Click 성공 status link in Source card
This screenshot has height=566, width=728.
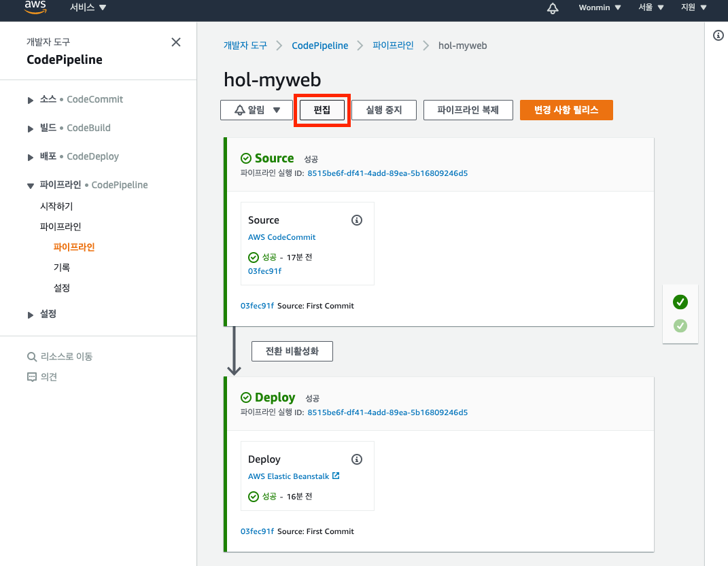tap(269, 257)
